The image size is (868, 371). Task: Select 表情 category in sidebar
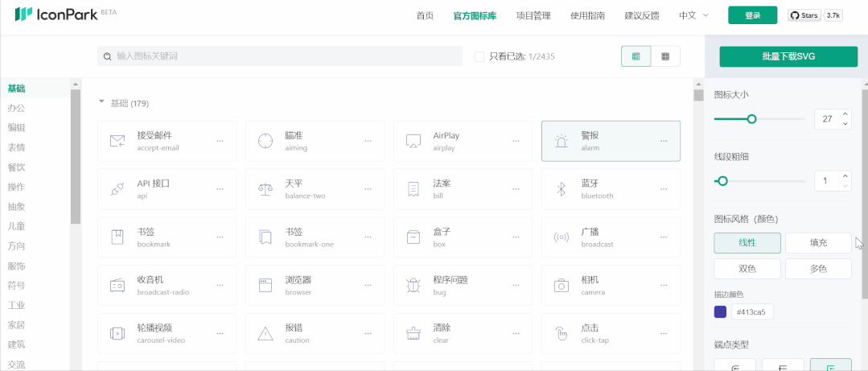point(16,147)
